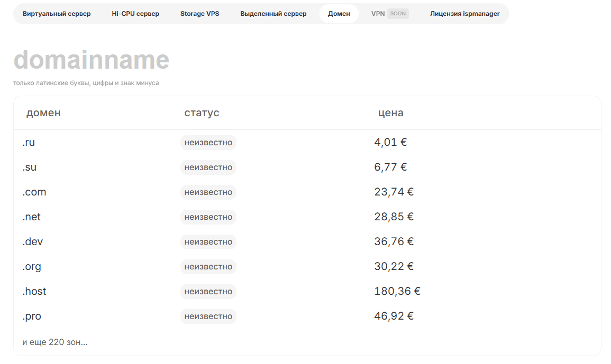611x364 pixels.
Task: Click the неизвестно status badge for .com
Action: (x=208, y=192)
